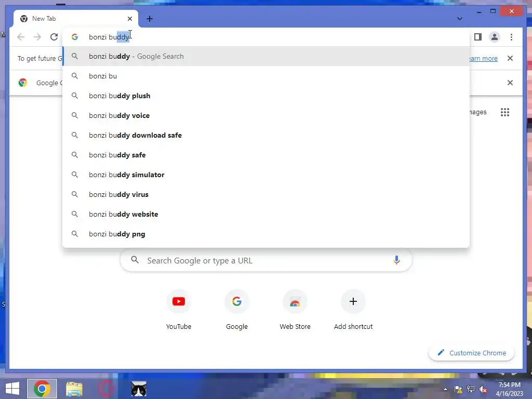Open Chrome's three-dot menu
Image resolution: width=532 pixels, height=399 pixels.
(511, 37)
